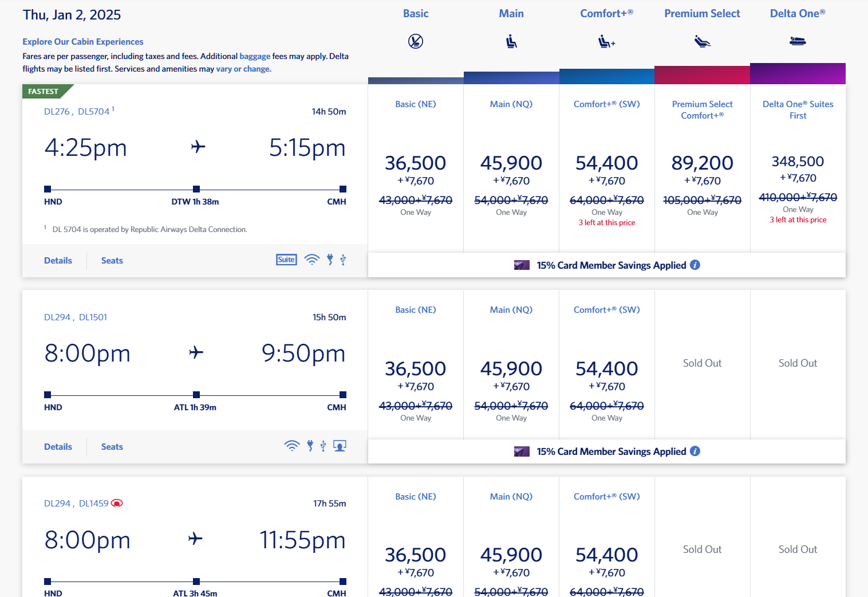This screenshot has width=868, height=597.
Task: Open the Explore Our Cabin Experiences link
Action: (83, 42)
